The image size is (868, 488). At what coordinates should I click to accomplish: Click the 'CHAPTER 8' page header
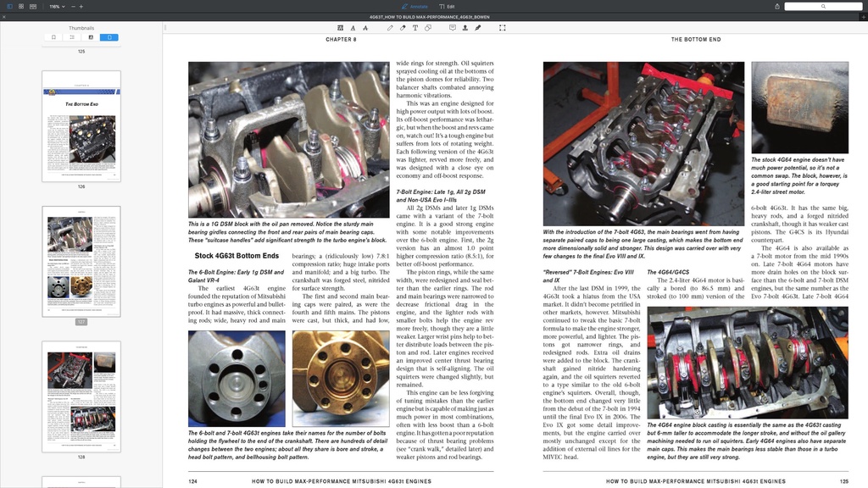click(341, 39)
